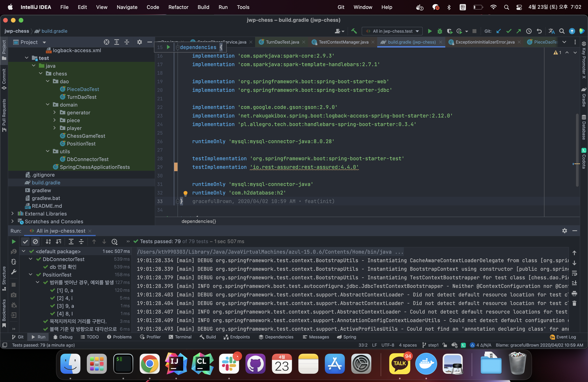
Task: Expand the External Libraries node
Action: (x=13, y=214)
